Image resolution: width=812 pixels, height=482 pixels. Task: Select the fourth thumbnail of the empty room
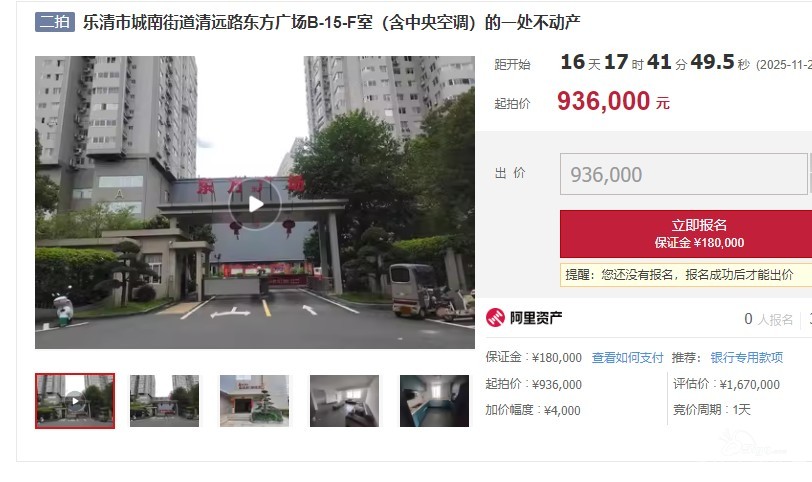click(344, 401)
